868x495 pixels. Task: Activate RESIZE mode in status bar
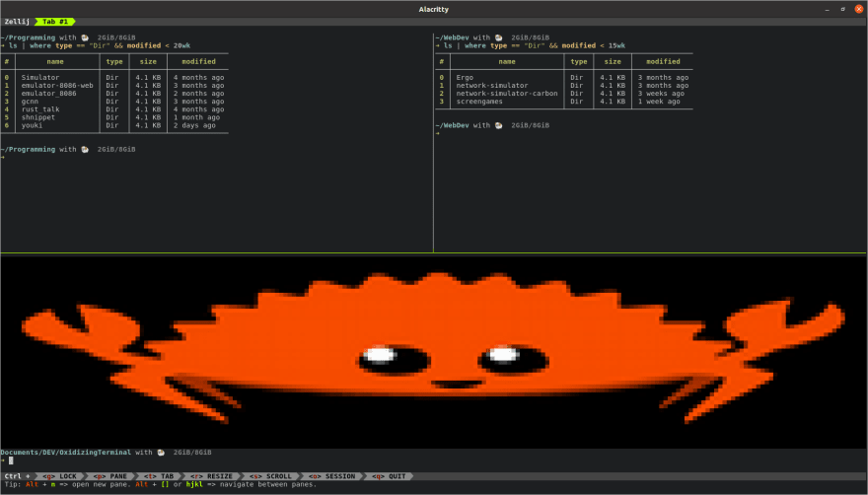tap(211, 476)
